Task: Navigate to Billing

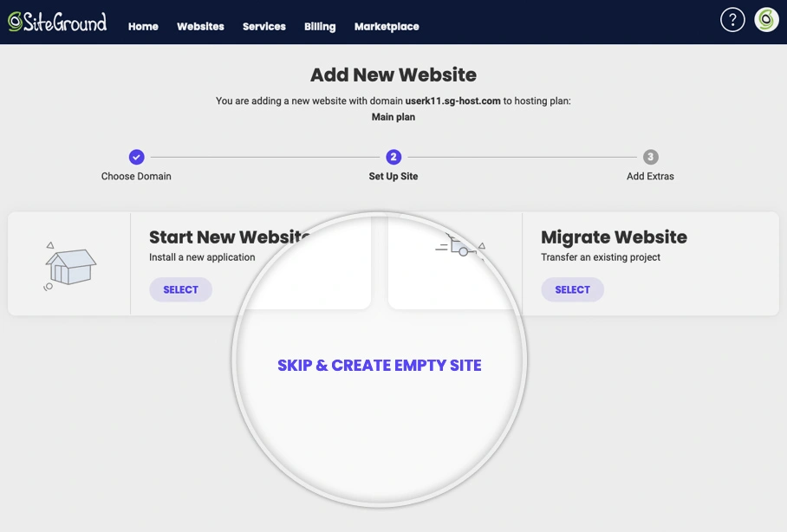Action: [320, 27]
